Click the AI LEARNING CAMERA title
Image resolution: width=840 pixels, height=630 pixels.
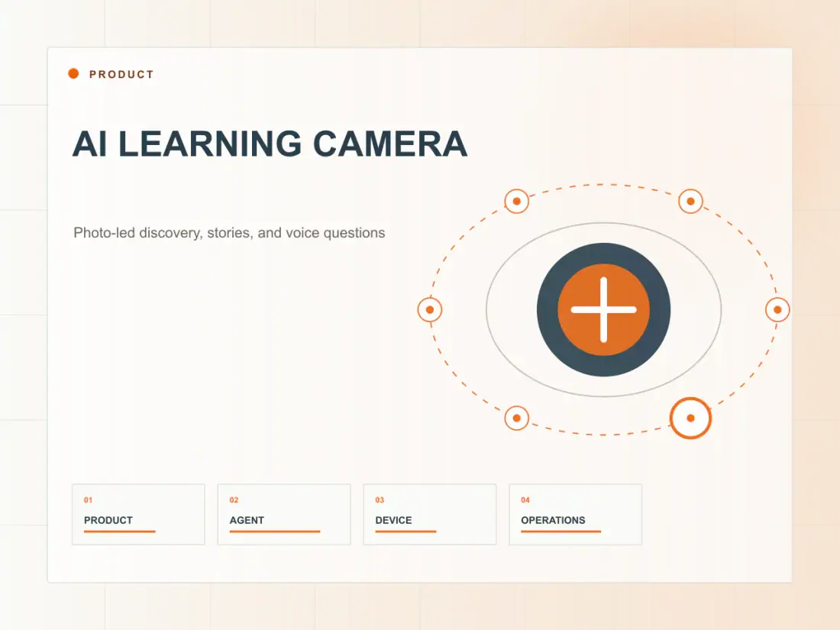(x=270, y=144)
